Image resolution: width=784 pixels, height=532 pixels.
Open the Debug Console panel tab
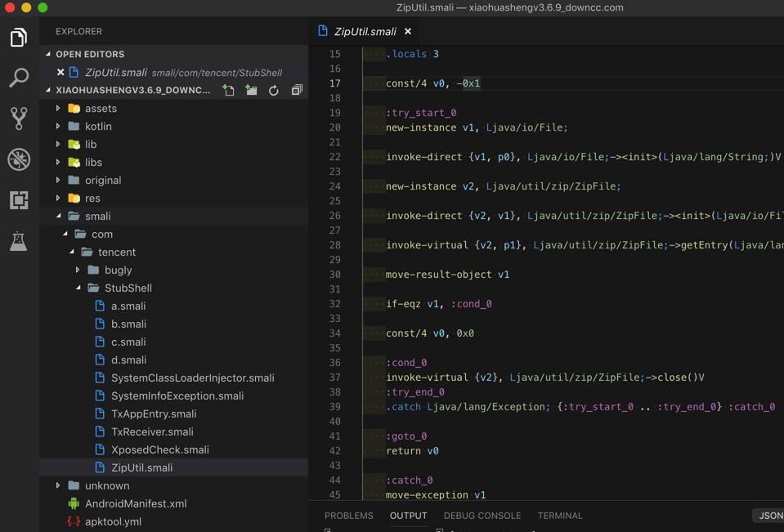tap(482, 516)
